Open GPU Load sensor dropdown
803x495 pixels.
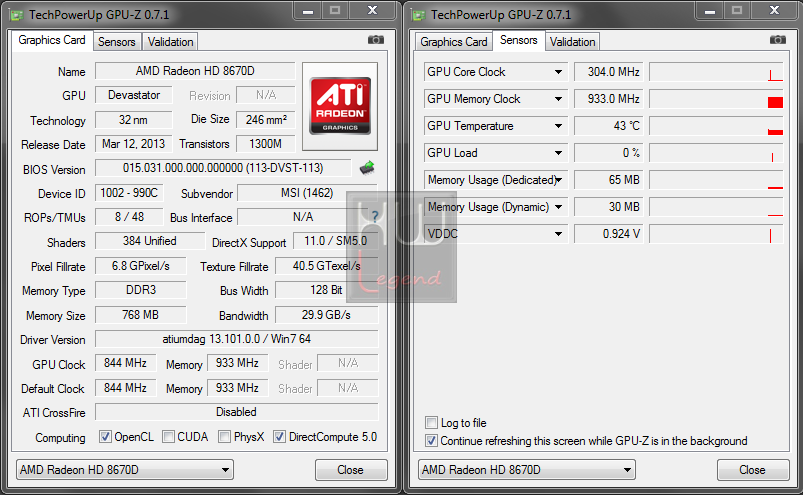pyautogui.click(x=558, y=153)
